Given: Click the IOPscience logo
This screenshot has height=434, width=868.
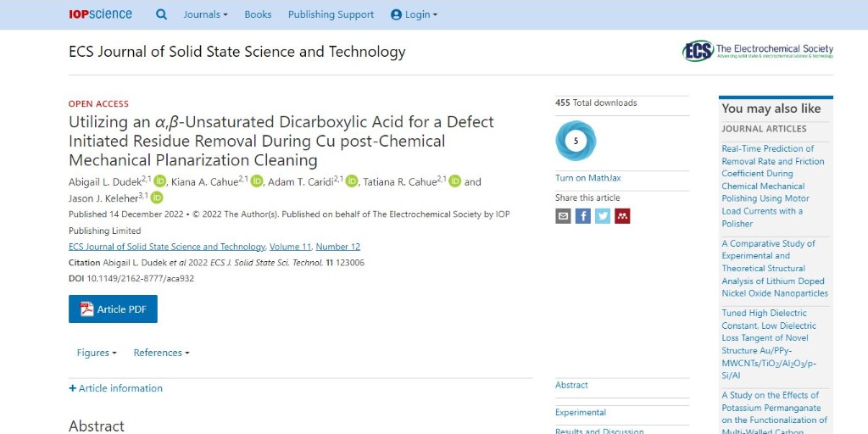Looking at the screenshot, I should coord(100,14).
